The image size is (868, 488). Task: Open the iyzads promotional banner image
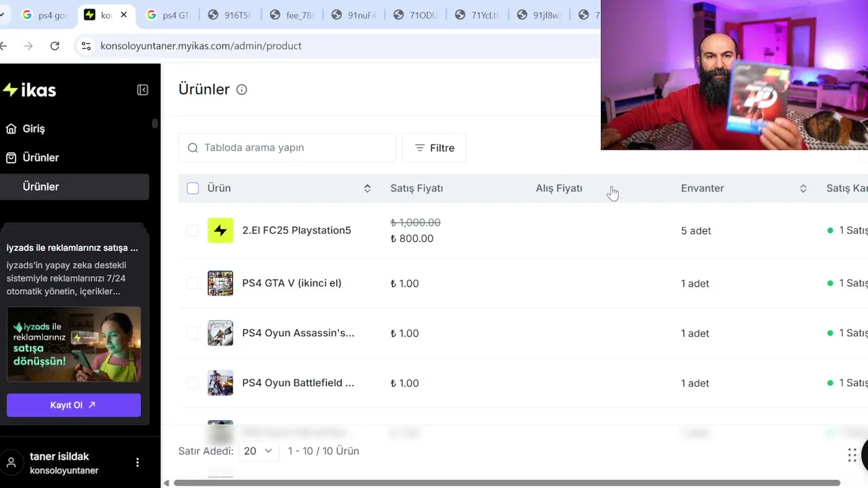pyautogui.click(x=74, y=344)
